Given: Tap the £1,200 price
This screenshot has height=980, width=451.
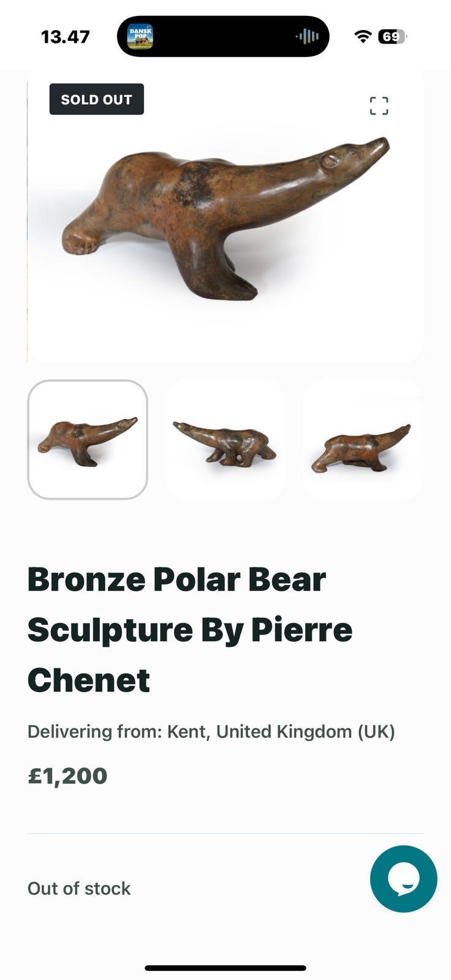Looking at the screenshot, I should pos(67,775).
